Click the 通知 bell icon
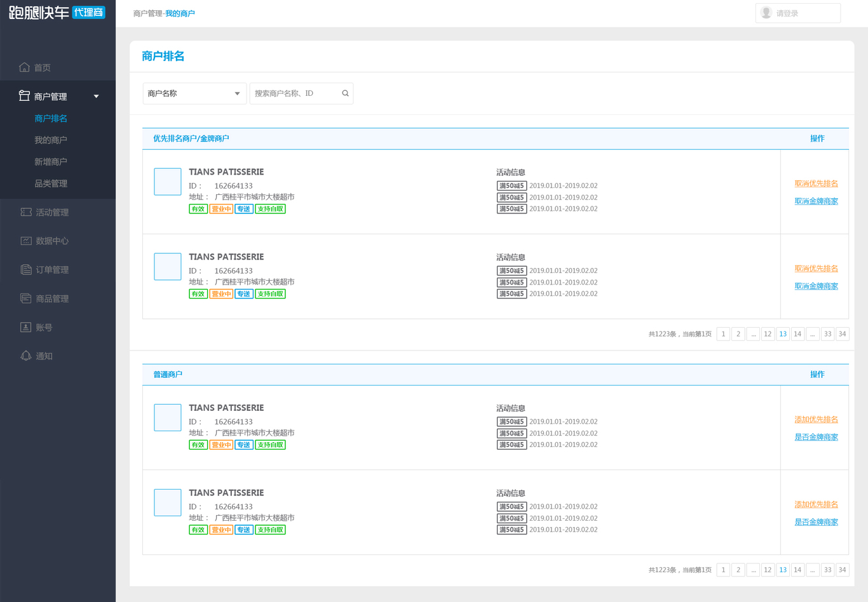The image size is (868, 602). 26,356
